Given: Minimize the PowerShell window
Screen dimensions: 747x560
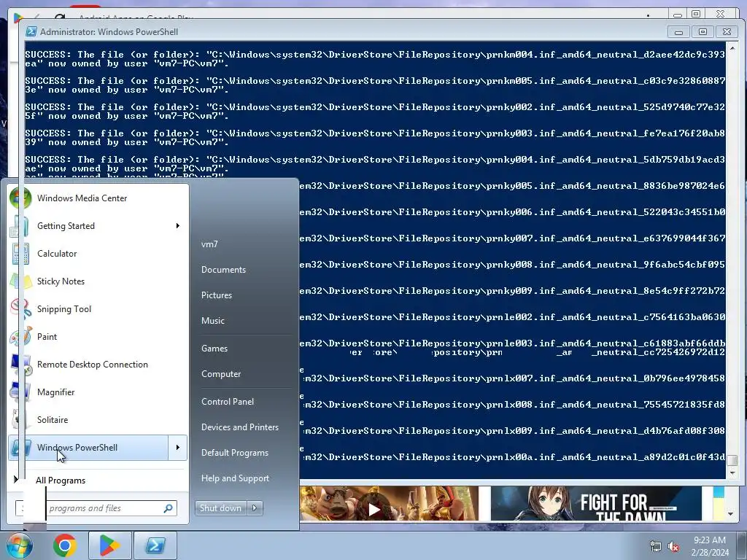Looking at the screenshot, I should click(x=679, y=32).
